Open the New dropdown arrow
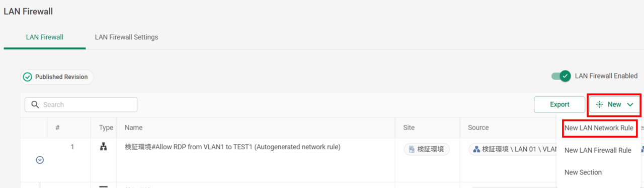The image size is (644, 188). click(630, 104)
